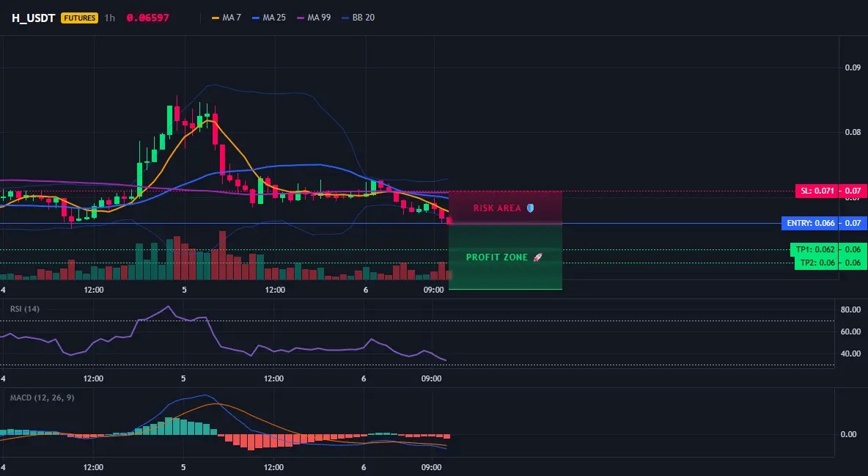Viewport: 868px width, 476px height.
Task: Toggle the MA 99 legend item
Action: coord(314,18)
